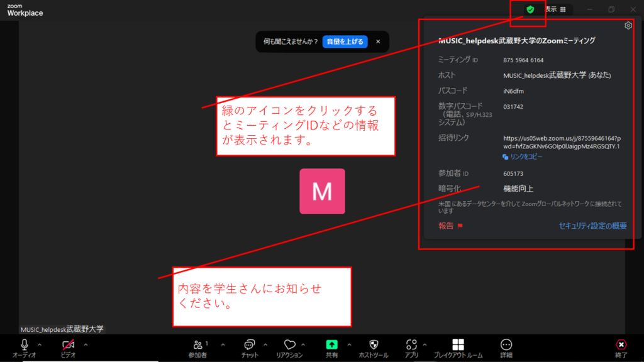
Task: Click the green Share screen icon
Action: point(332,344)
